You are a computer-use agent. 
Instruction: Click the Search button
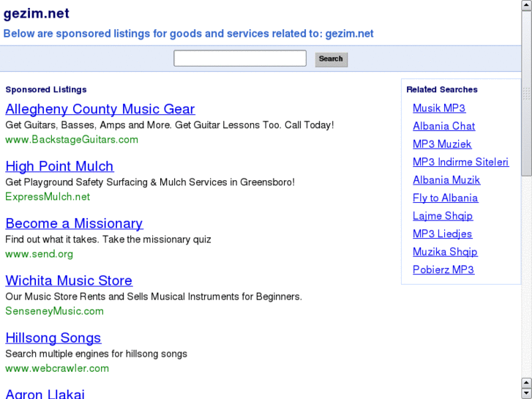(331, 59)
